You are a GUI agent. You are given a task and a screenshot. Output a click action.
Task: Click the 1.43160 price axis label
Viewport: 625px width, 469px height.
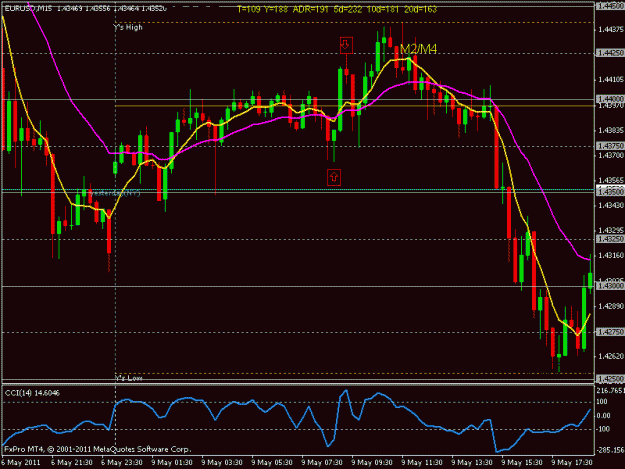(610, 255)
